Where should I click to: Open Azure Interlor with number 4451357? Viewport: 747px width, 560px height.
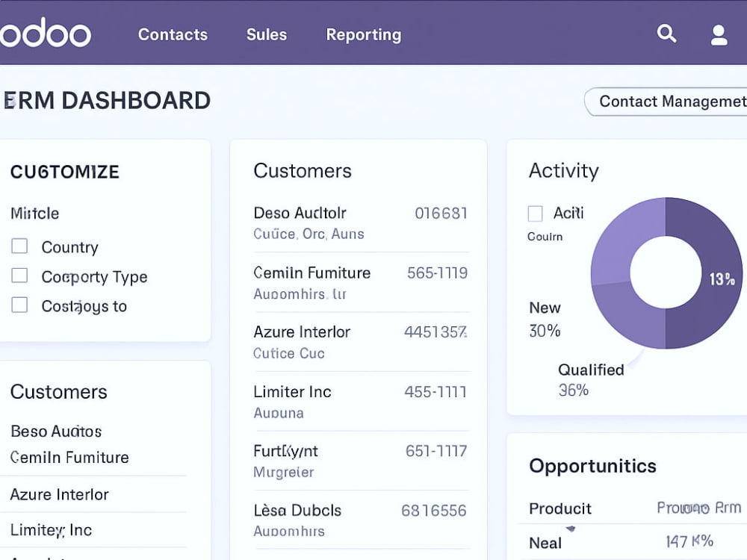361,342
